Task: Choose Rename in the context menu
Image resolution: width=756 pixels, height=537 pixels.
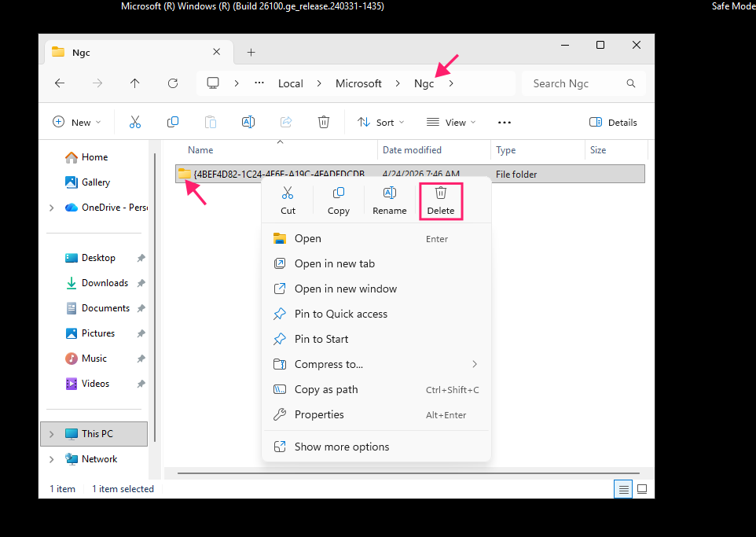Action: tap(390, 200)
